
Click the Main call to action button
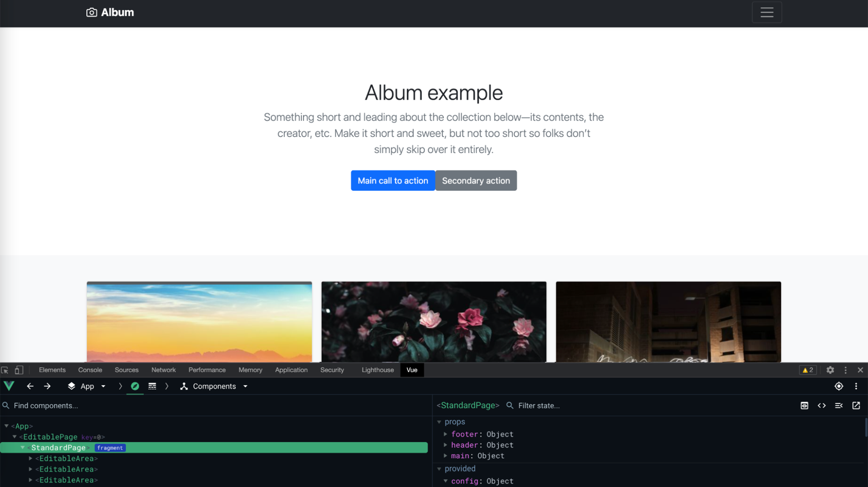(393, 180)
